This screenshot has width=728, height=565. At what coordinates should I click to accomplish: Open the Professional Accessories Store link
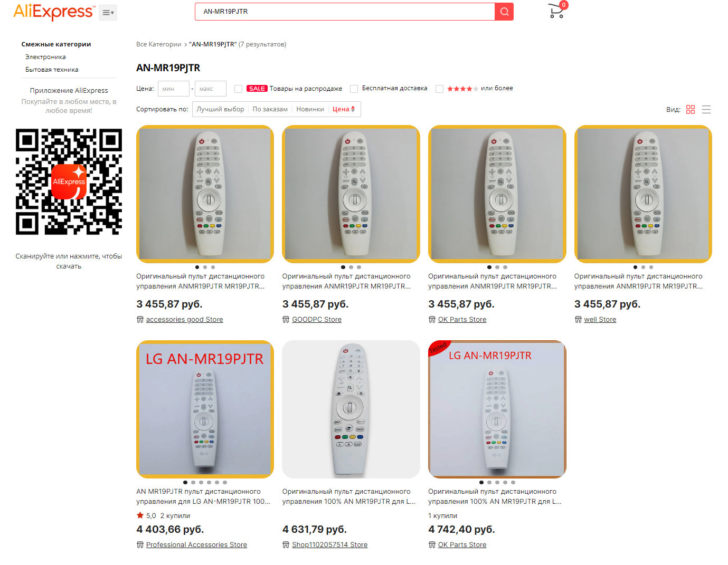click(x=196, y=545)
